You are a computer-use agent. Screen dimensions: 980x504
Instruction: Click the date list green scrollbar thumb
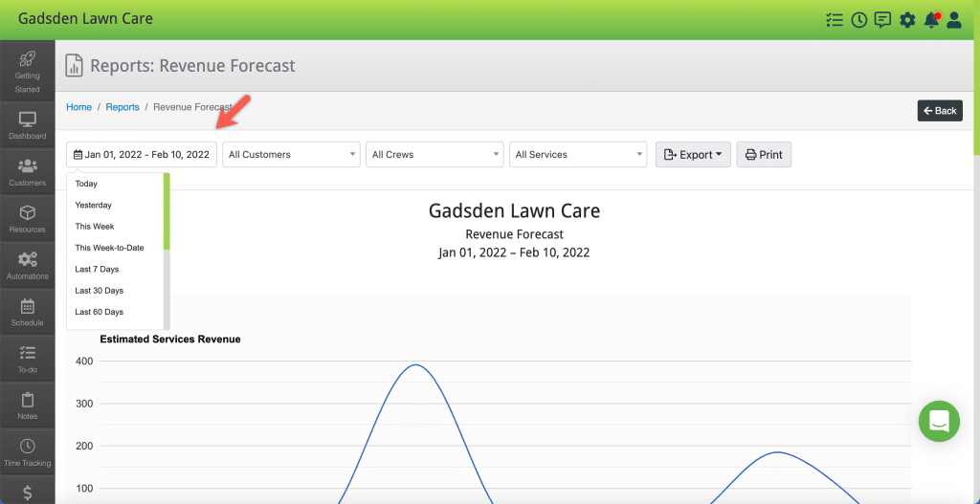click(167, 211)
